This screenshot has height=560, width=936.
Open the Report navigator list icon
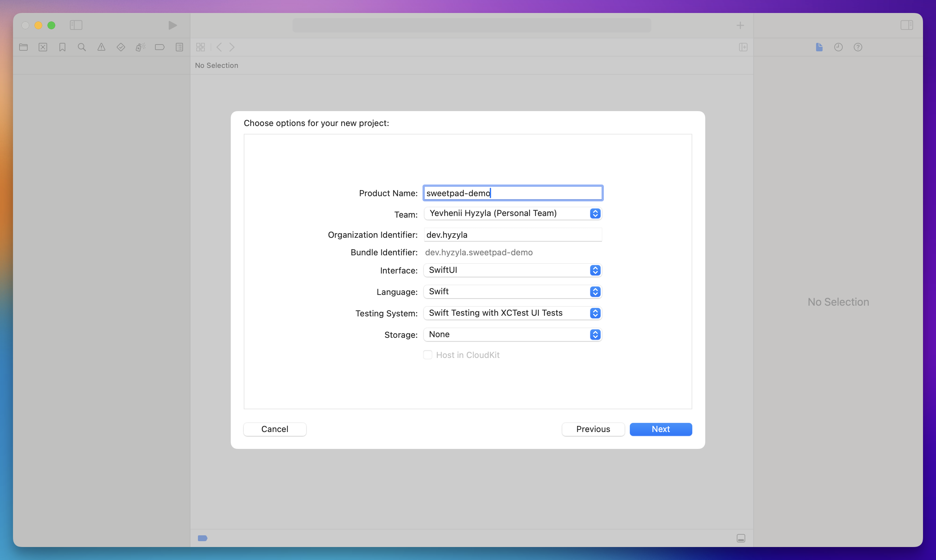179,47
